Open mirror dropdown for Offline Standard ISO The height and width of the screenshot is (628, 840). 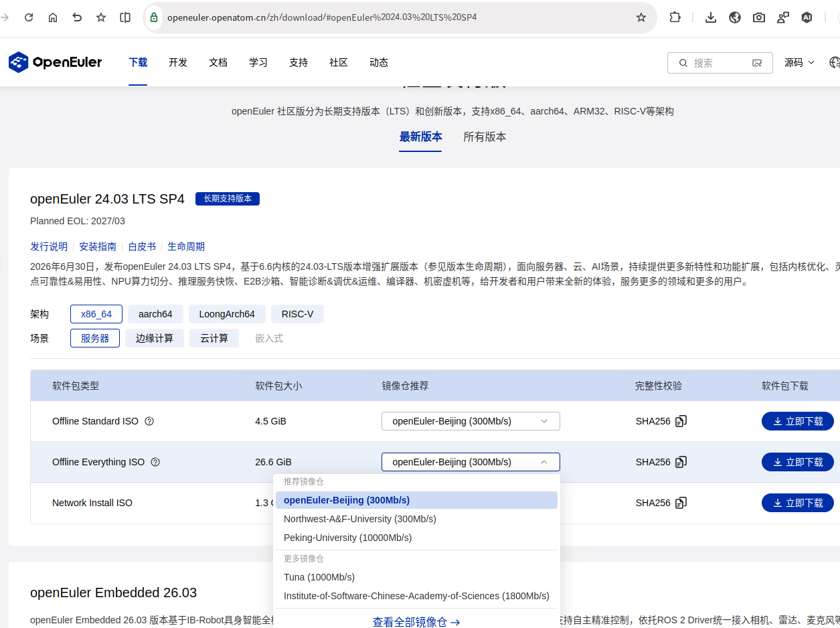471,421
